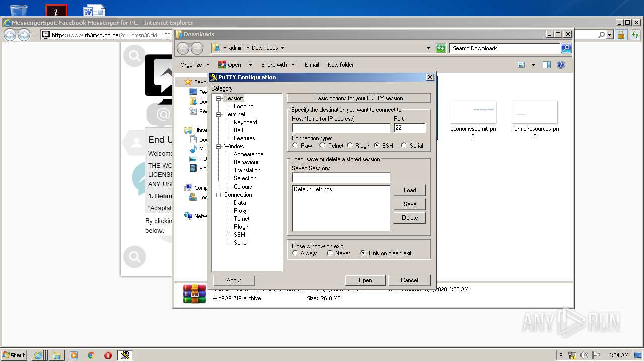This screenshot has width=644, height=362.
Task: Click the Open button in PuTTY
Action: 365,280
